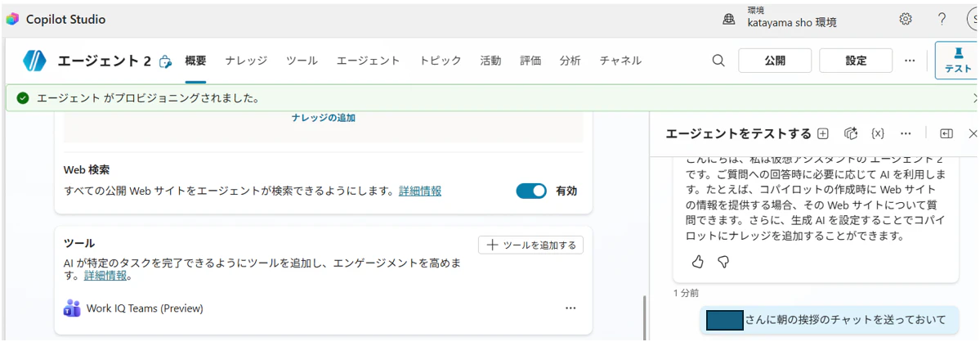980x342 pixels.
Task: Click the main page vertical scrollbar
Action: [644, 316]
